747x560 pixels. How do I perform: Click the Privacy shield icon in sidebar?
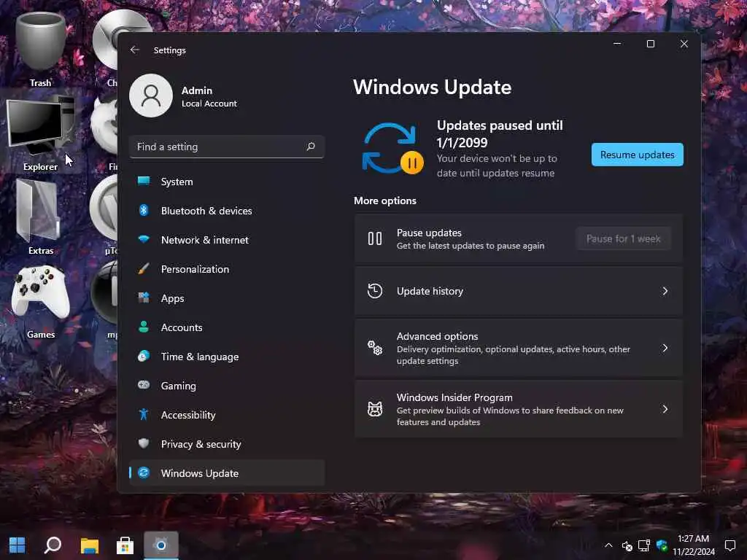click(x=144, y=443)
